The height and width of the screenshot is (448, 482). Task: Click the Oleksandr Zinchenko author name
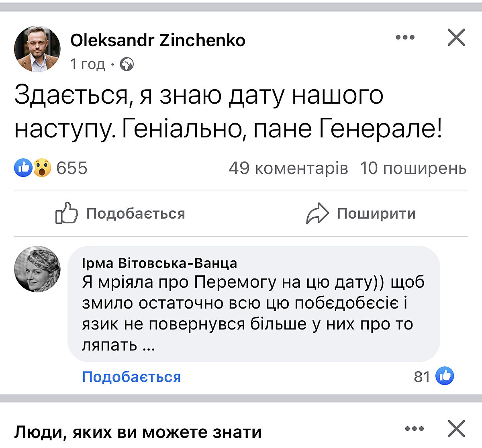point(158,40)
